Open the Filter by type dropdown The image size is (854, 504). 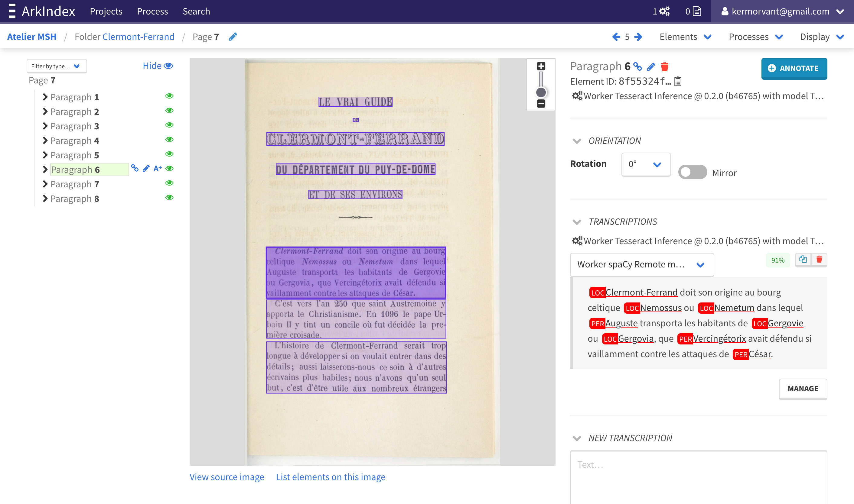(56, 66)
